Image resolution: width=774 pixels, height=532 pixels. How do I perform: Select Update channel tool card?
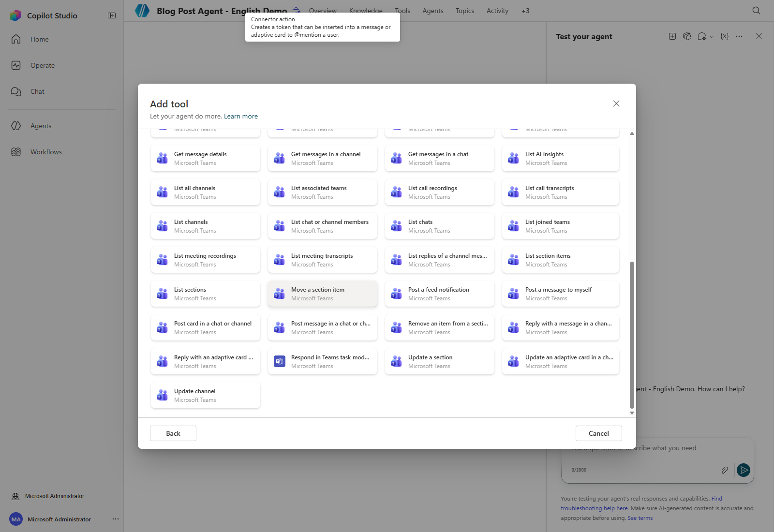tap(206, 395)
